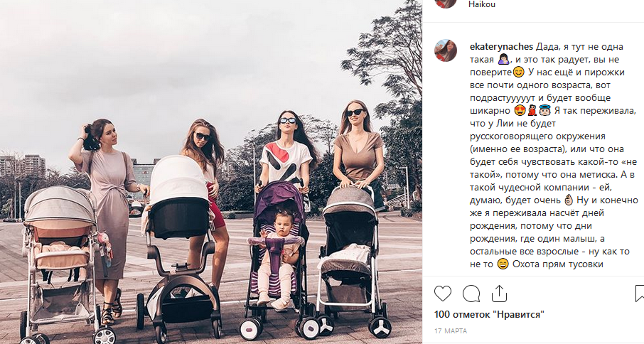Click the post author avatar above Haikou
The height and width of the screenshot is (344, 644).
446,4
